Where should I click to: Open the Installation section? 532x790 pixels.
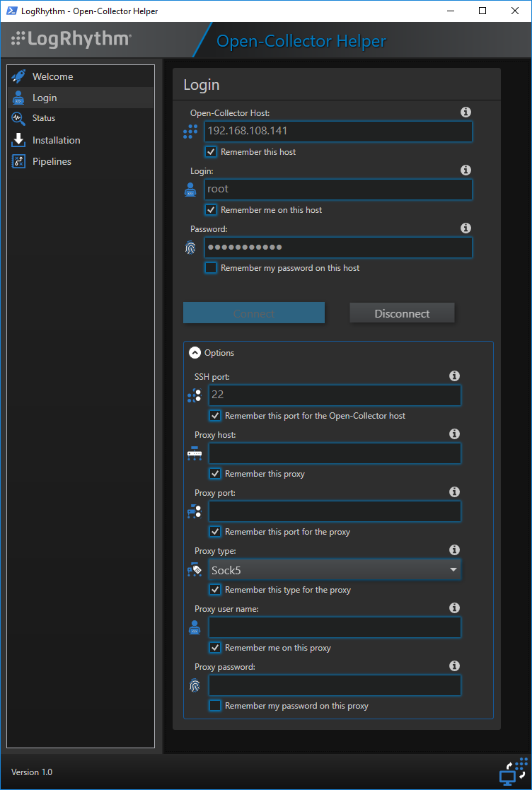click(x=81, y=140)
